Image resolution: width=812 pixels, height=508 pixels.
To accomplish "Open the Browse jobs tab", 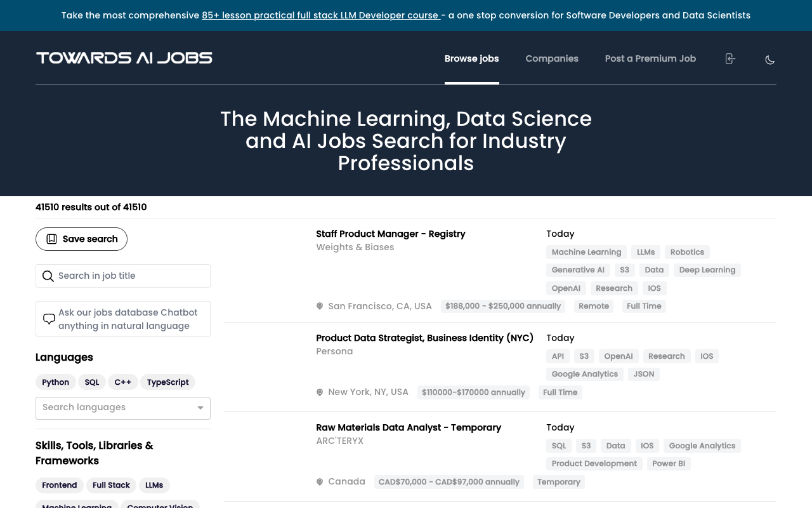I will (471, 58).
